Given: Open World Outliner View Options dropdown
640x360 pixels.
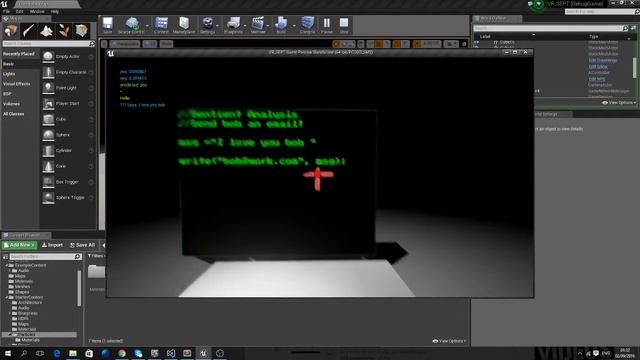Looking at the screenshot, I should (619, 103).
